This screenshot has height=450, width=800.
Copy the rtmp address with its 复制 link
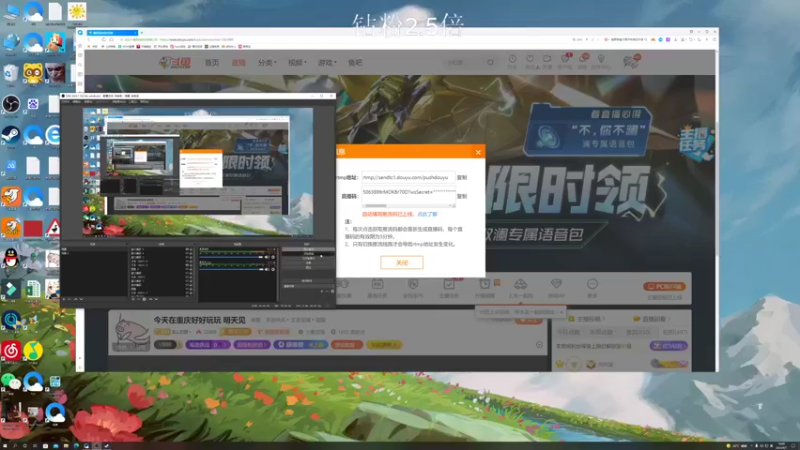tap(462, 178)
